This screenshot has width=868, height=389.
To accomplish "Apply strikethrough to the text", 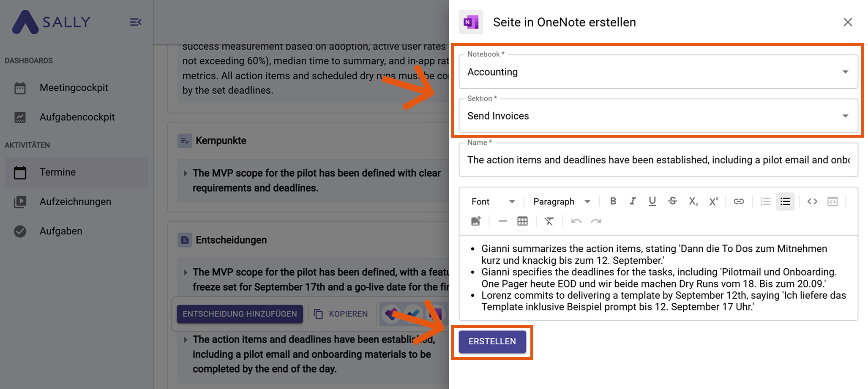I will (672, 201).
